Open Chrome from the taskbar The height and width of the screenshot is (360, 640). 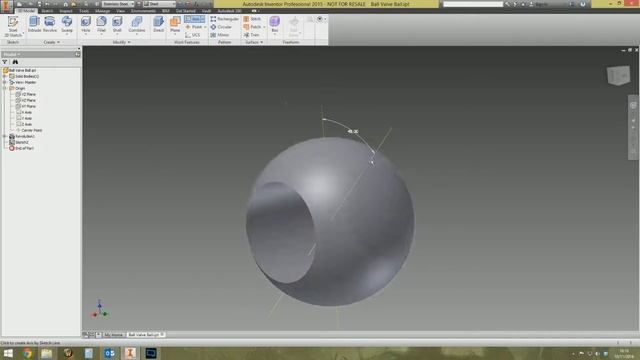27,353
